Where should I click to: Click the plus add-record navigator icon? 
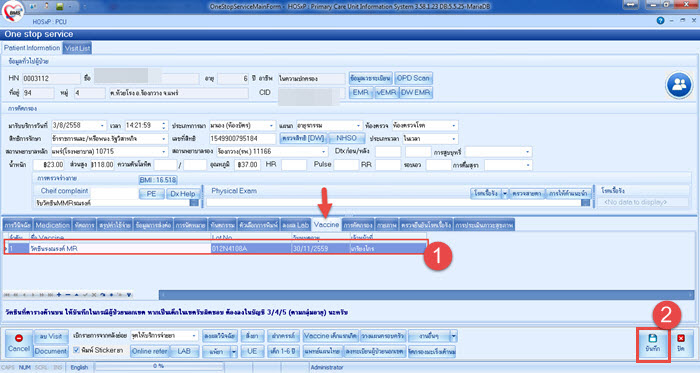click(59, 295)
